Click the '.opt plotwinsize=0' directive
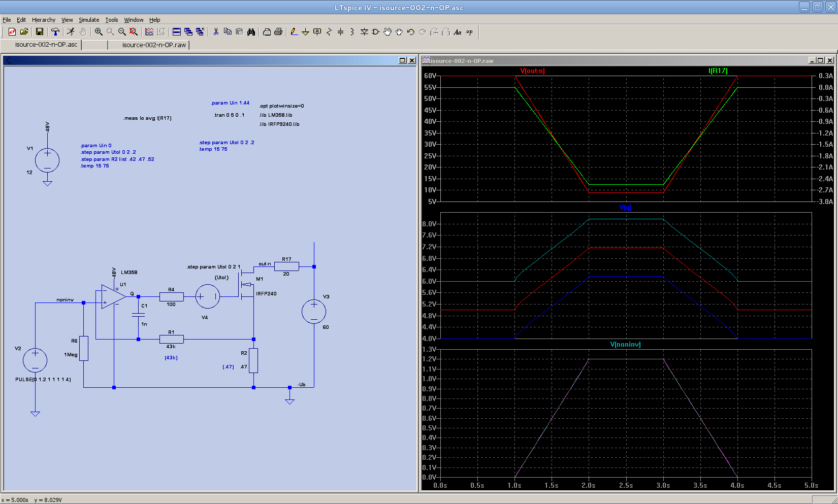Image resolution: width=838 pixels, height=504 pixels. (282, 106)
